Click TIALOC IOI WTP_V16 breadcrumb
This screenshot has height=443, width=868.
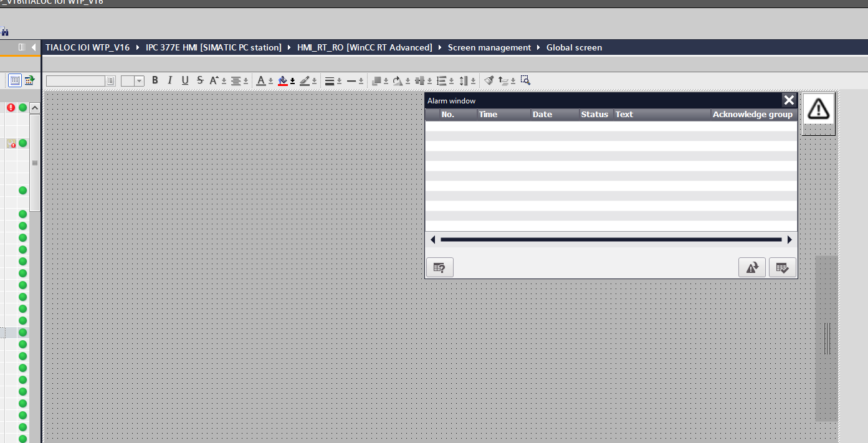(x=87, y=47)
